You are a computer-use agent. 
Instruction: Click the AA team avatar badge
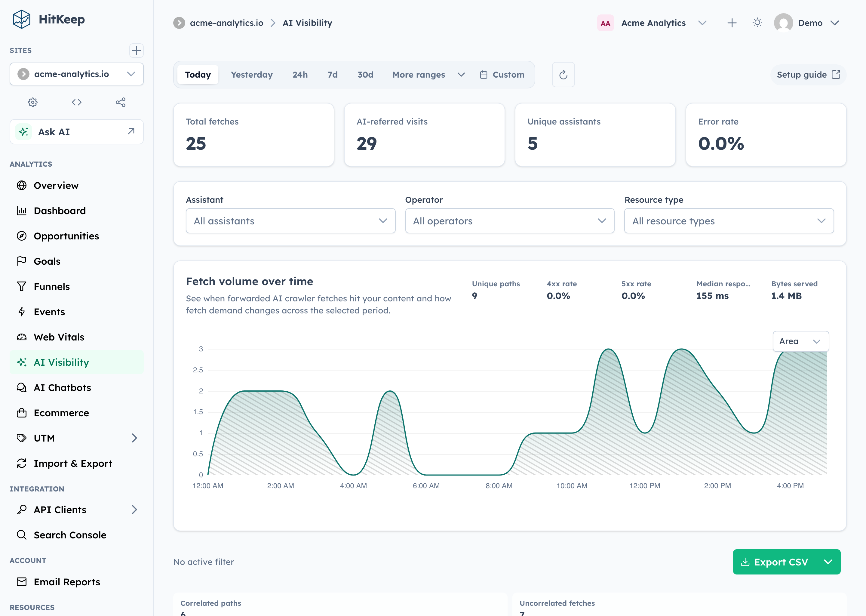click(x=605, y=23)
